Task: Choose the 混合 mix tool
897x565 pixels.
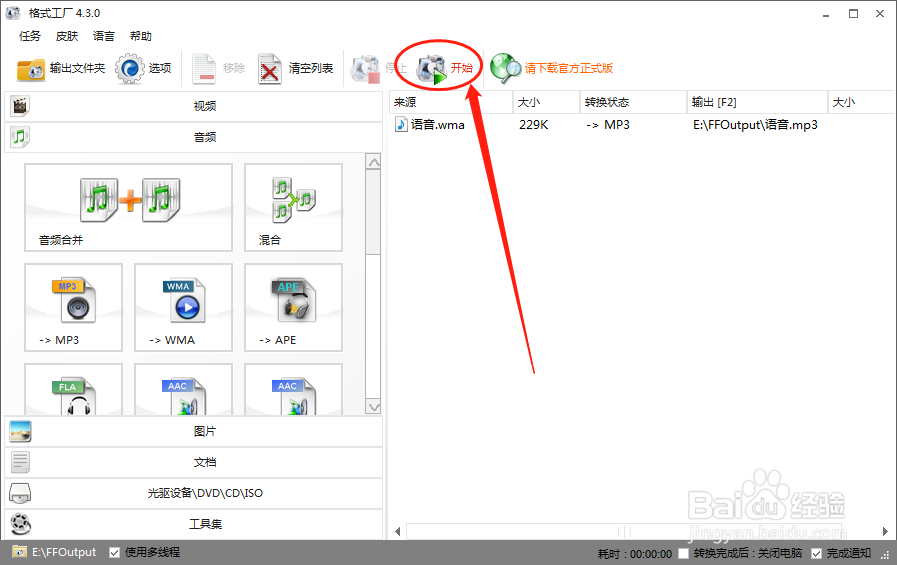Action: (293, 208)
